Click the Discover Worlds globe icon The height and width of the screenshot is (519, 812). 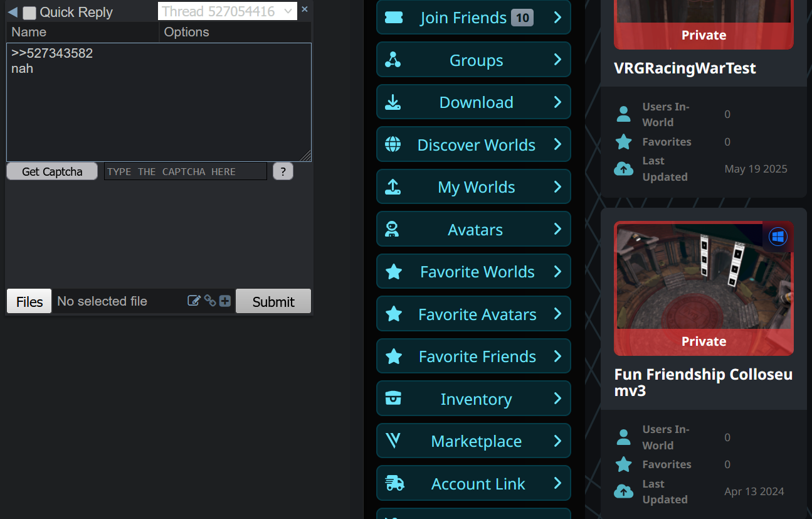tap(393, 144)
